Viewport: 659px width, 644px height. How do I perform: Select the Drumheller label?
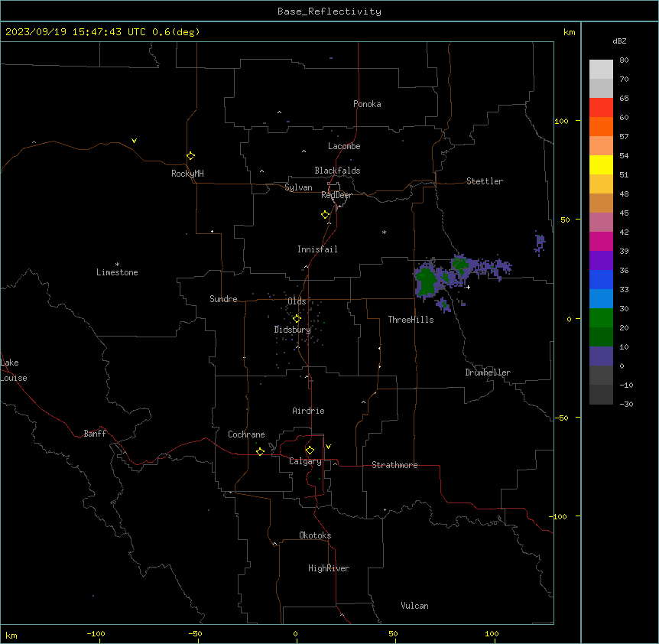(488, 372)
